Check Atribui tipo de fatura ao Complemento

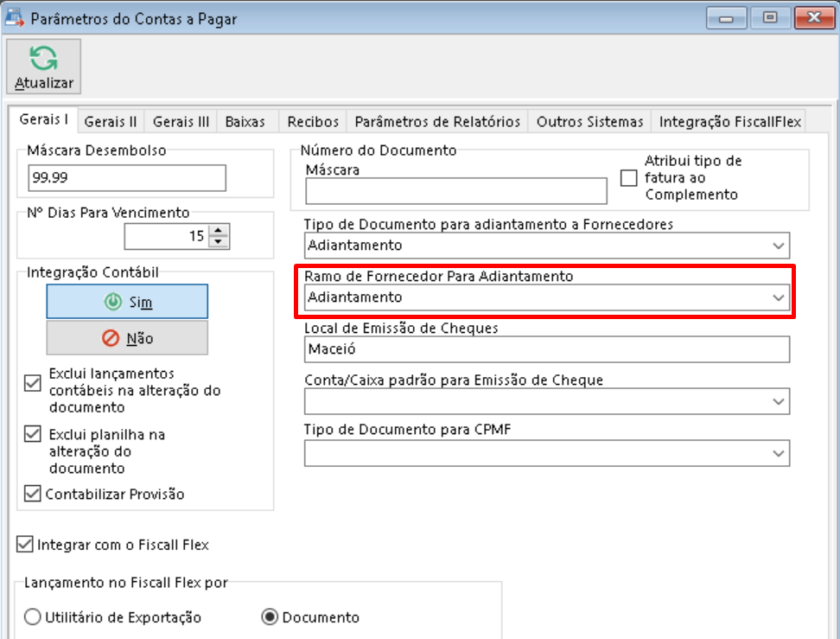click(x=628, y=177)
